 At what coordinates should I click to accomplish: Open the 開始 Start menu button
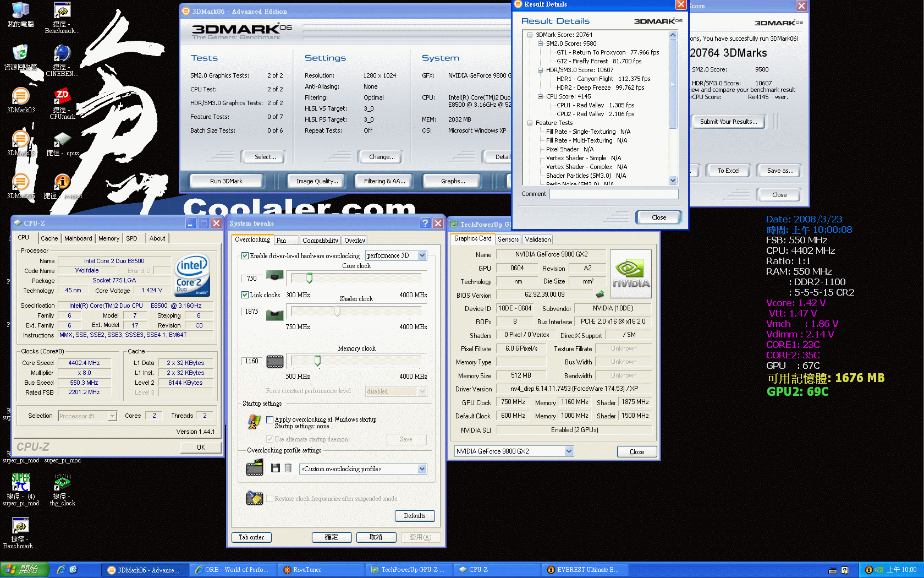tap(25, 570)
